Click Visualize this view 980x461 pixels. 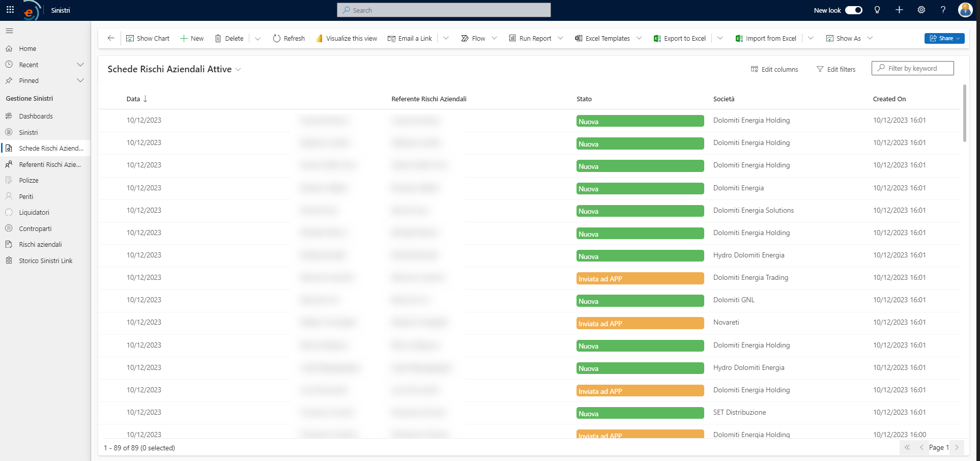[347, 38]
